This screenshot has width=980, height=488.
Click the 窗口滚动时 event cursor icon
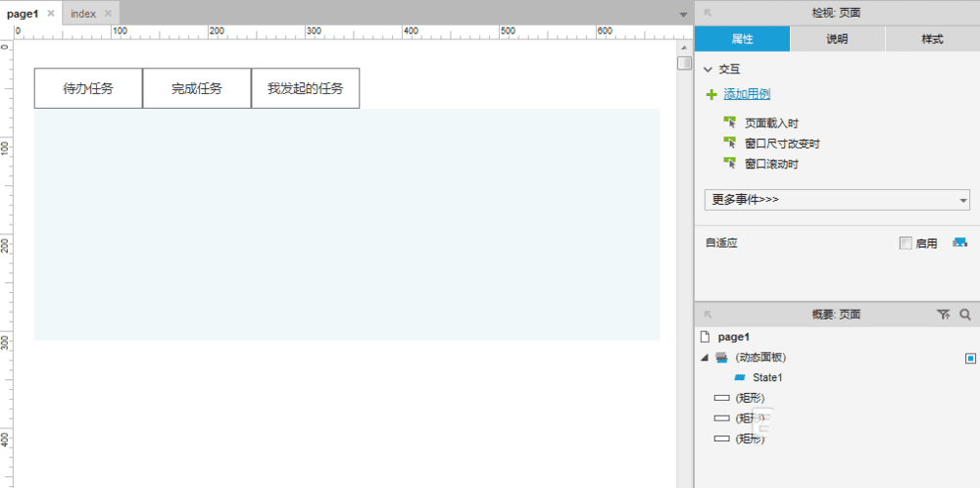point(730,164)
